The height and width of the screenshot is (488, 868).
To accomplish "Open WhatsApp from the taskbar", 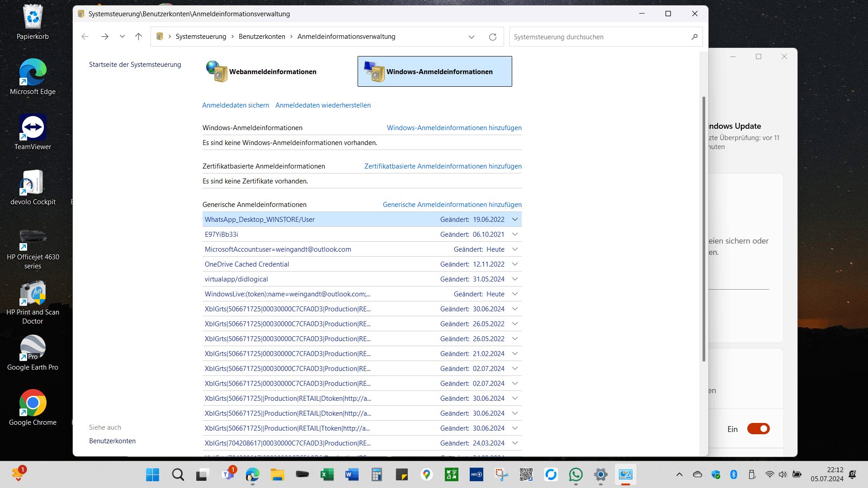I will [x=576, y=474].
